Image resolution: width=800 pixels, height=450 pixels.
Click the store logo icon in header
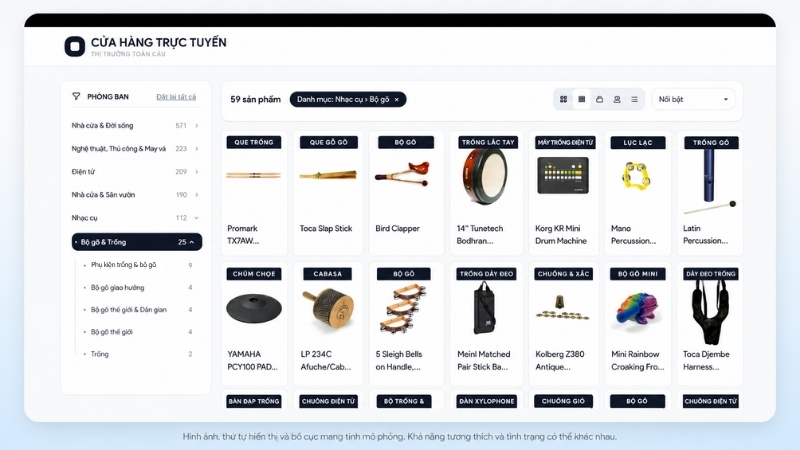click(74, 46)
